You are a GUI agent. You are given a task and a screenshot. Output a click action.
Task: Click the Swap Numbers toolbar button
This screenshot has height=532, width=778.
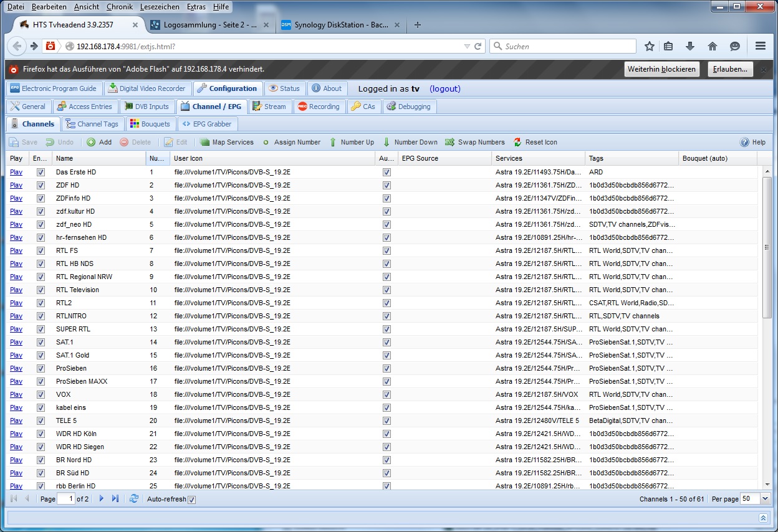click(x=474, y=142)
